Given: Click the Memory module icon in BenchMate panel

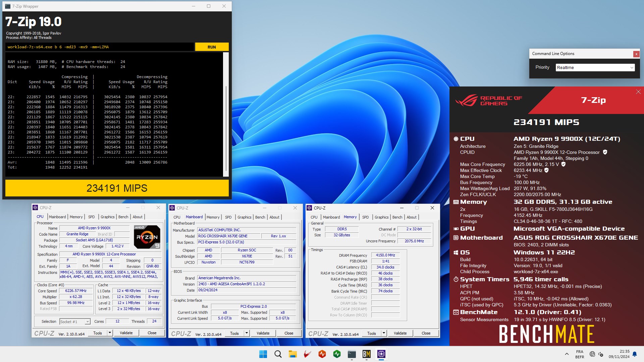Looking at the screenshot, I should [x=456, y=202].
